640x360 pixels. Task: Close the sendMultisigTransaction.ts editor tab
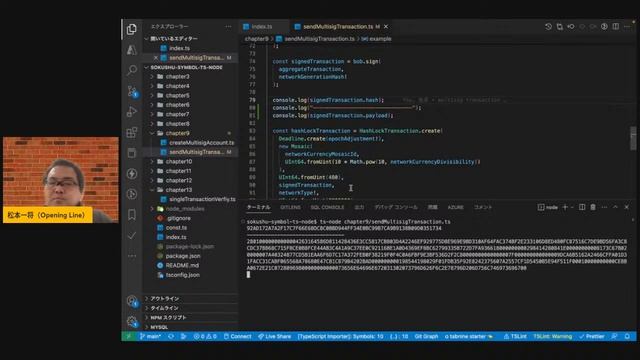pos(386,27)
